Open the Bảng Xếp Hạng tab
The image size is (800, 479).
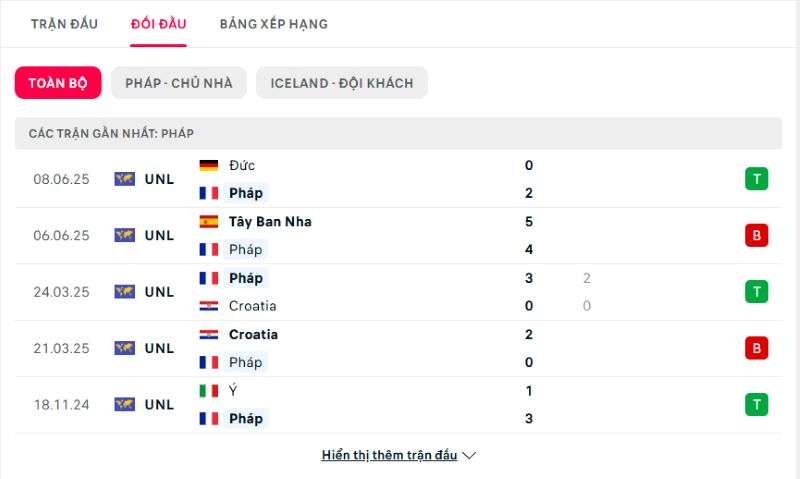click(x=274, y=24)
